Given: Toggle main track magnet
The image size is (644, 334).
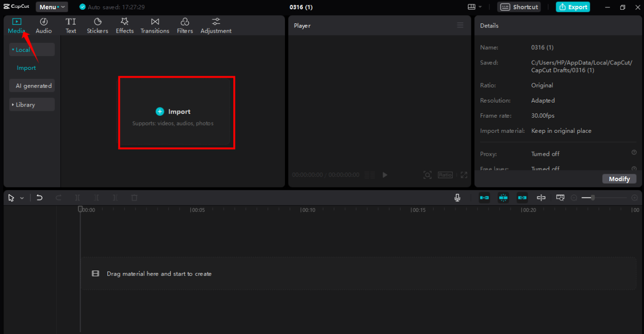Looking at the screenshot, I should [x=484, y=197].
